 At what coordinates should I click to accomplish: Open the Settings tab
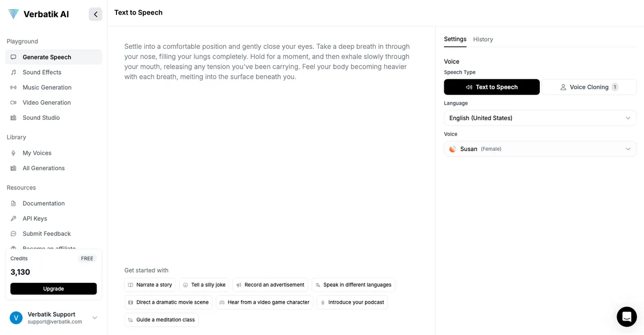[x=455, y=39]
